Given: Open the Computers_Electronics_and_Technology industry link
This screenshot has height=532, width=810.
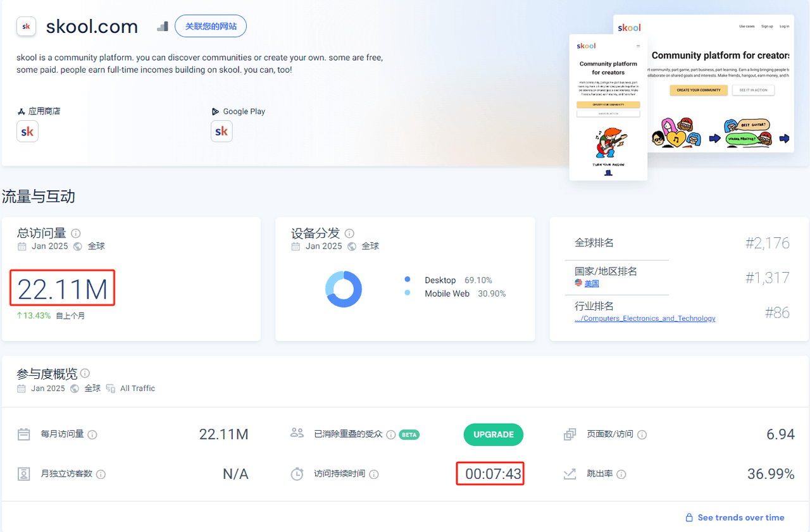Looking at the screenshot, I should pos(645,318).
